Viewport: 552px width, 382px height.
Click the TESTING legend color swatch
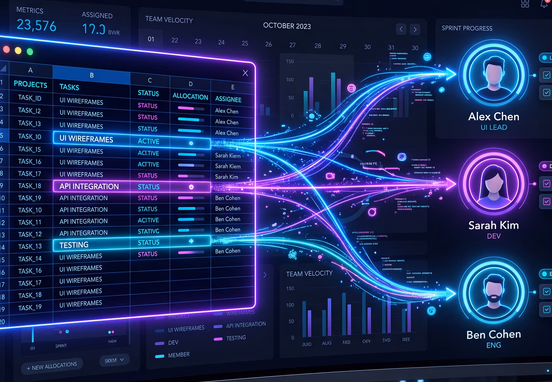[218, 339]
